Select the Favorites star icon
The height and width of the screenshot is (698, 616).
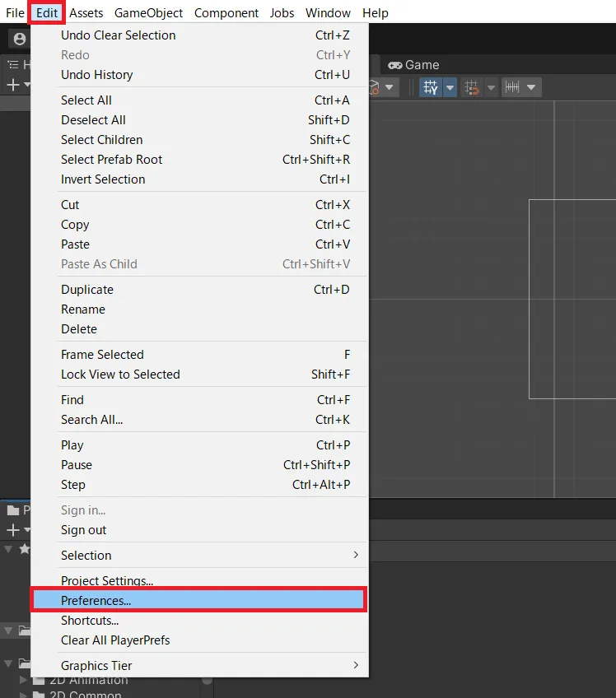(23, 549)
